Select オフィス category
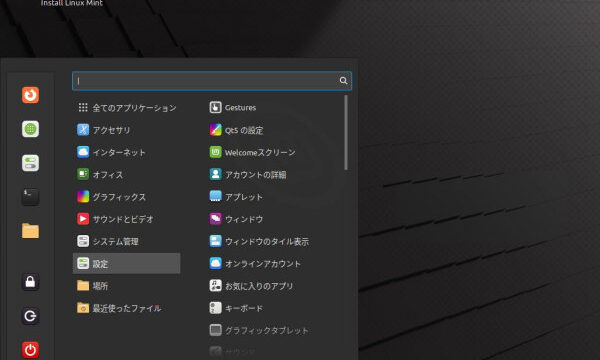Viewport: 600px width, 360px height. click(127, 174)
